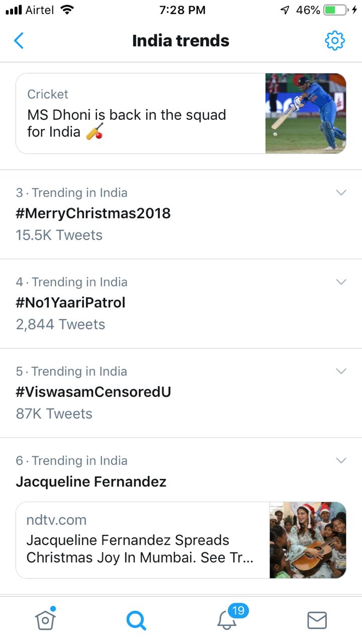Tap Jacqueline Fernandez guitar photo thumbnail
Image resolution: width=362 pixels, height=644 pixels.
[x=308, y=540]
